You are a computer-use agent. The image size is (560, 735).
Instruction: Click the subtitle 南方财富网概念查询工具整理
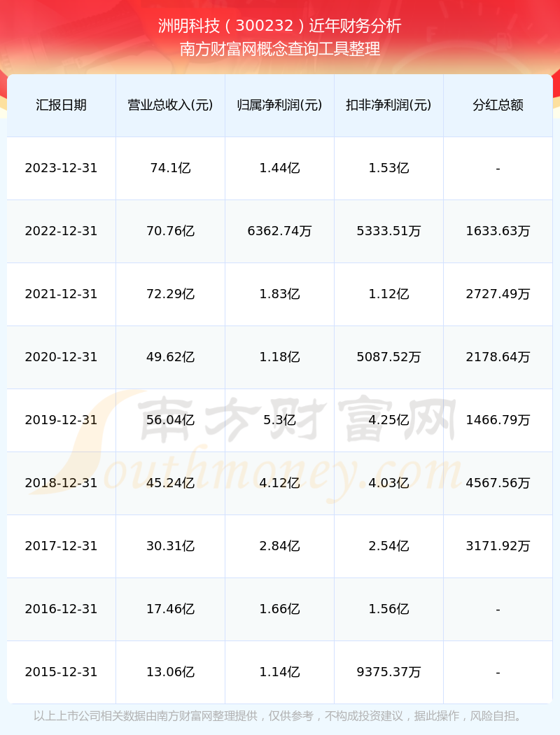tap(280, 49)
